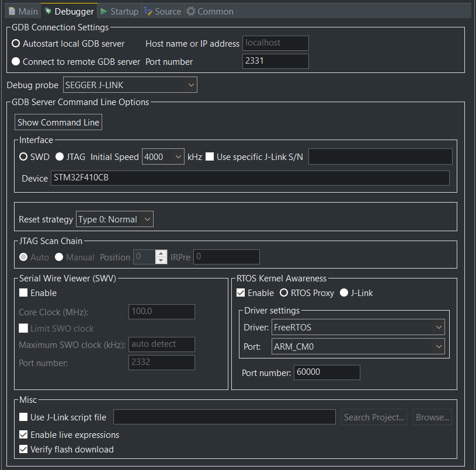Open the Driver FreeRTOS dropdown

tap(358, 327)
